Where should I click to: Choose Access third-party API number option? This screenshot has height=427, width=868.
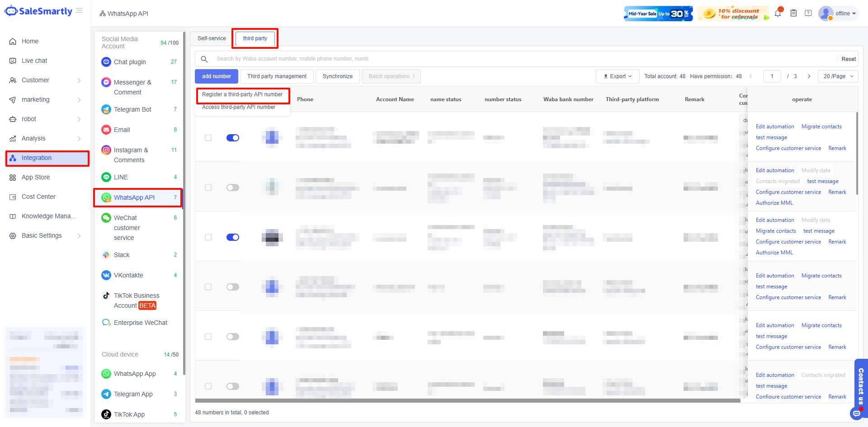(x=239, y=108)
